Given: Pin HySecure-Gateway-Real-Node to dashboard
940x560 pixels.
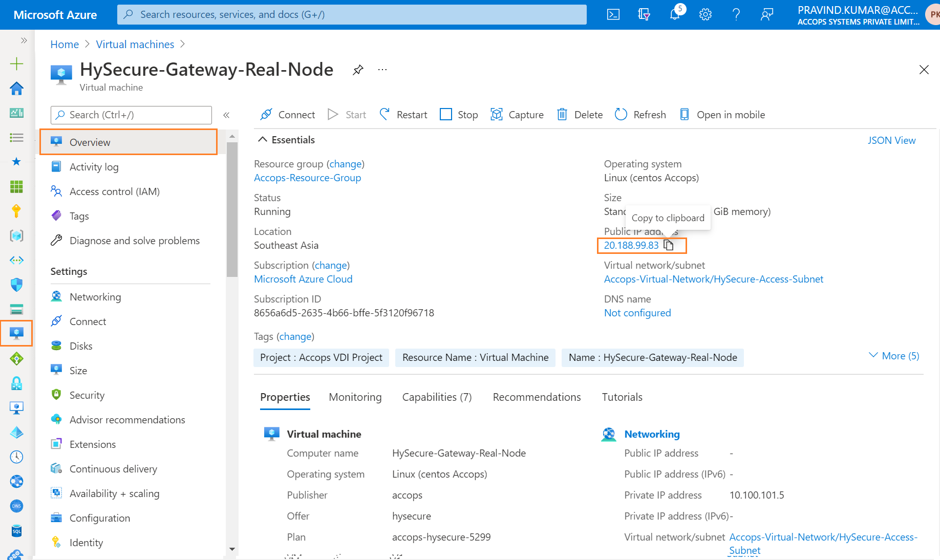Looking at the screenshot, I should tap(358, 70).
